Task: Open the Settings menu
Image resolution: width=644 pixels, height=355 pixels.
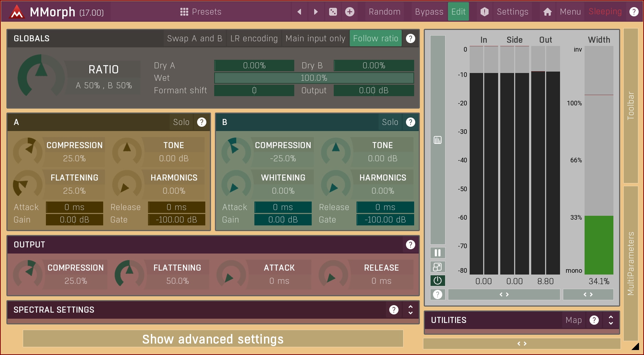Action: pyautogui.click(x=512, y=12)
